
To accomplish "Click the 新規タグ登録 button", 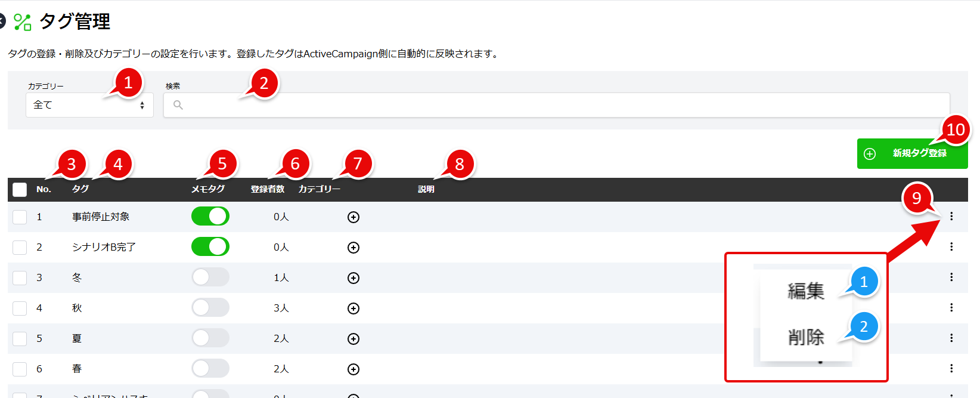I will pos(912,154).
